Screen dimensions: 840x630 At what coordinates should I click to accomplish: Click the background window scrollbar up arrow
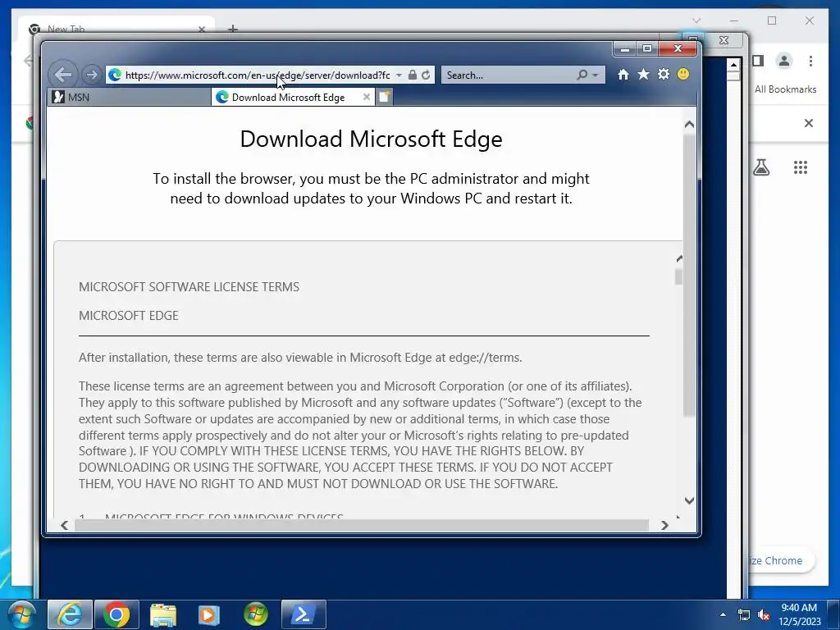pos(733,65)
